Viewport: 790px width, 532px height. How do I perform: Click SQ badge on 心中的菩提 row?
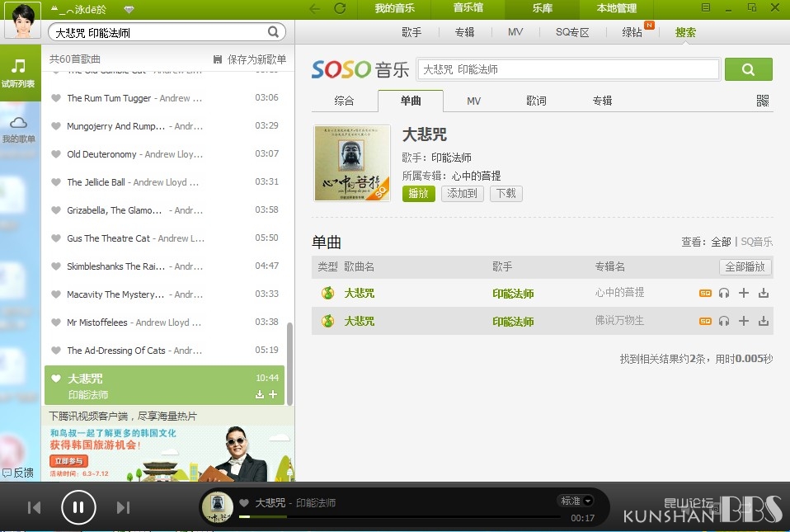(705, 293)
